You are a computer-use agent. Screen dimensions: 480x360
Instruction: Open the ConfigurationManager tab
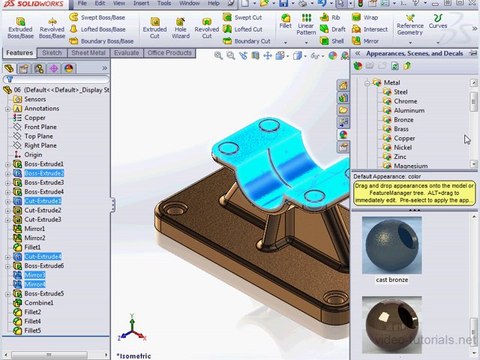pyautogui.click(x=39, y=69)
